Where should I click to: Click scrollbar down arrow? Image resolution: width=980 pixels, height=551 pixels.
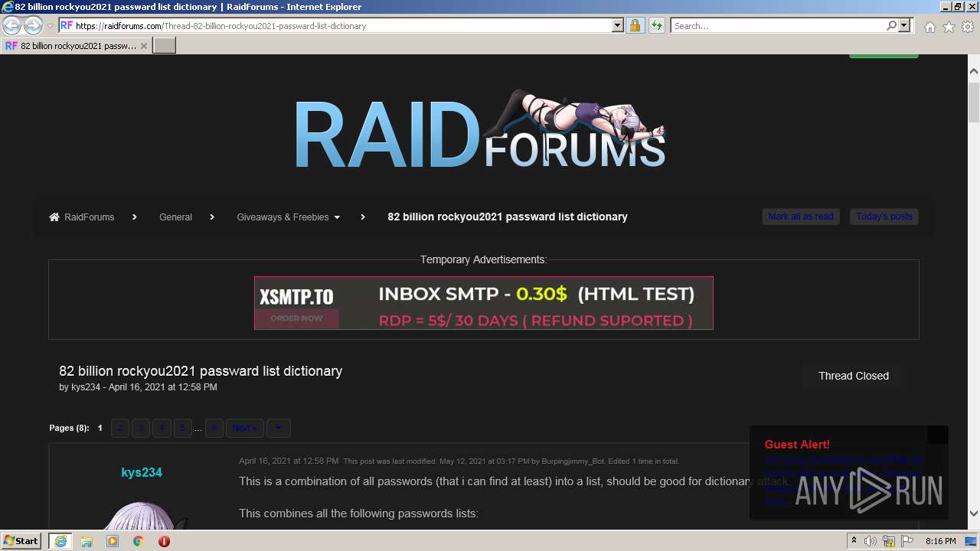coord(974,514)
